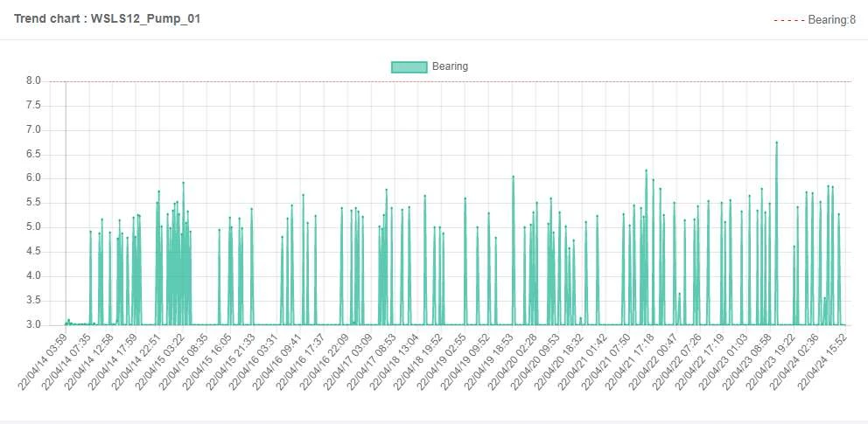Click x-axis label '22/04/15 03:22'
This screenshot has height=424, width=868.
159,362
